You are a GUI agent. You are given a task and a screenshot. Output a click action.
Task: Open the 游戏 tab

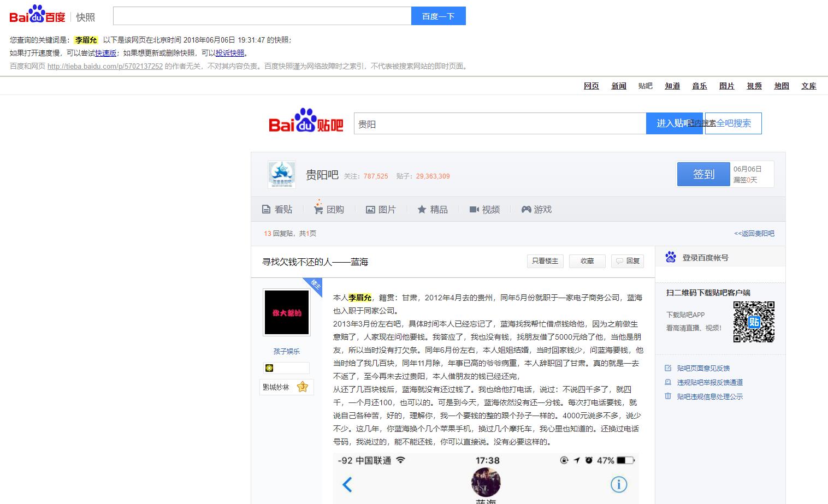(536, 210)
